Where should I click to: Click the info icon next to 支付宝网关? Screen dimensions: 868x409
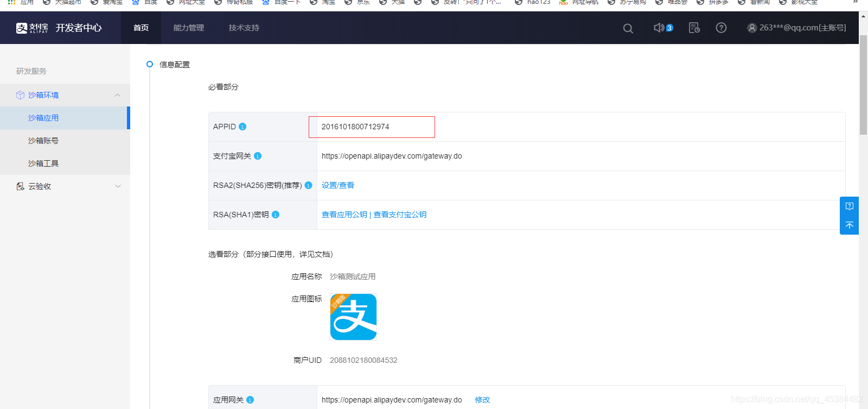coord(258,156)
